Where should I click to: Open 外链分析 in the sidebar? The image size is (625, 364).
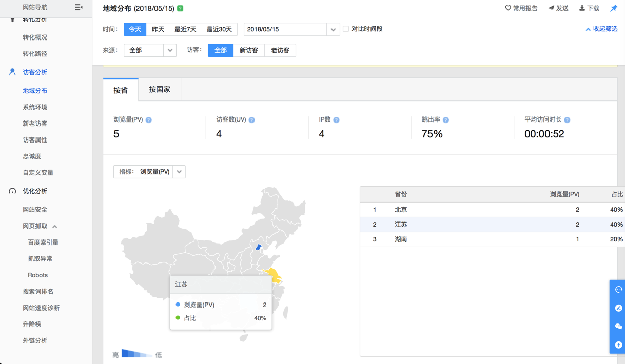tap(35, 341)
